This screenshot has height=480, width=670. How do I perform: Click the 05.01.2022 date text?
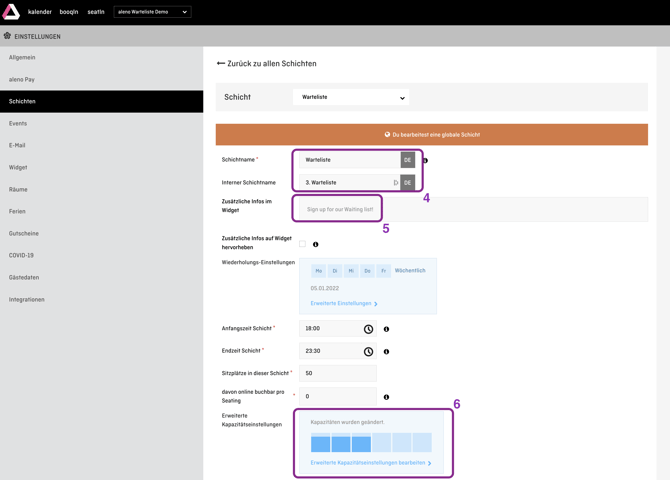tap(325, 289)
